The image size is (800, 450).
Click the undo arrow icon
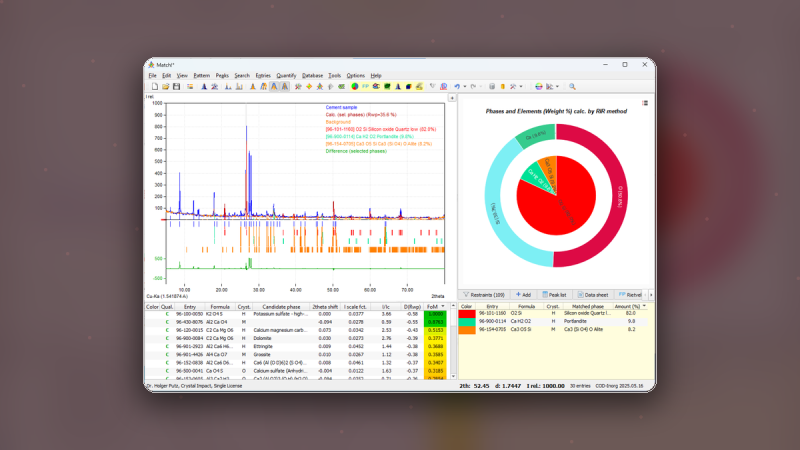(x=457, y=87)
